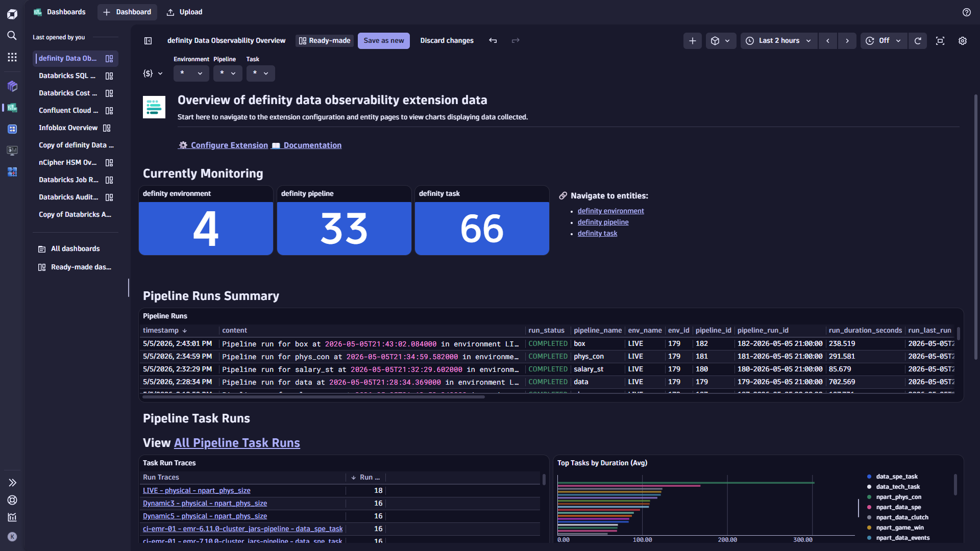Open the Pipeline variable dropdown
Viewport: 980px width, 551px height.
[x=228, y=73]
